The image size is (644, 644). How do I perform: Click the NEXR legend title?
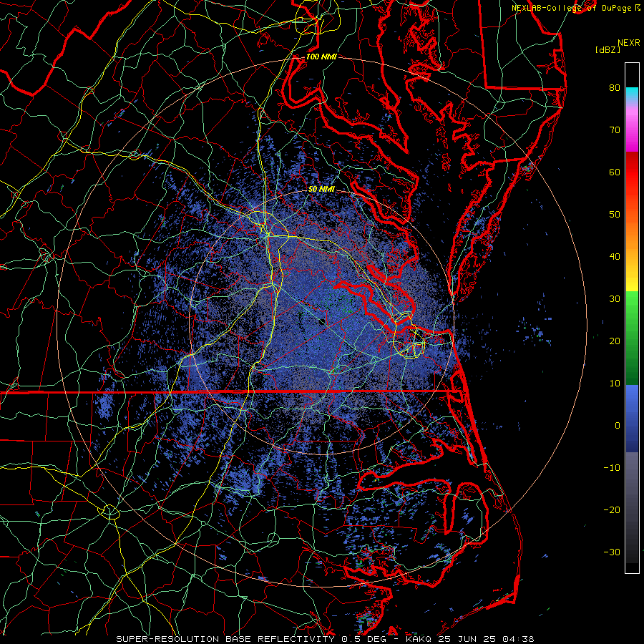point(629,43)
